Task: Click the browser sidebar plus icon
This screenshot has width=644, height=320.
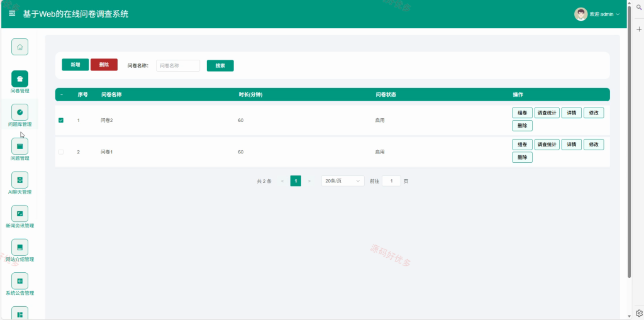Action: (639, 29)
